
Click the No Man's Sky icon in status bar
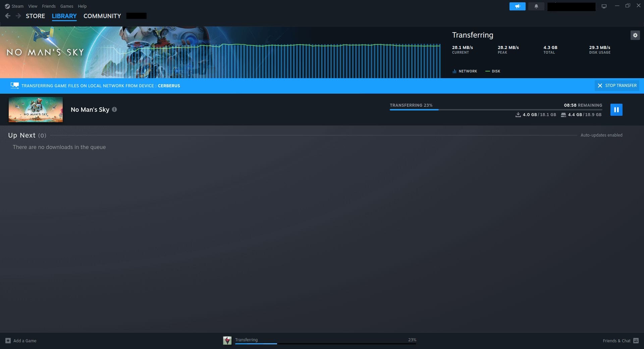[x=228, y=340]
